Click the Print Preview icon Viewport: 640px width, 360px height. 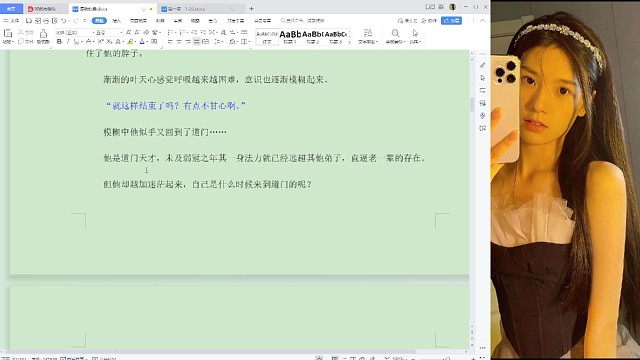click(x=55, y=20)
